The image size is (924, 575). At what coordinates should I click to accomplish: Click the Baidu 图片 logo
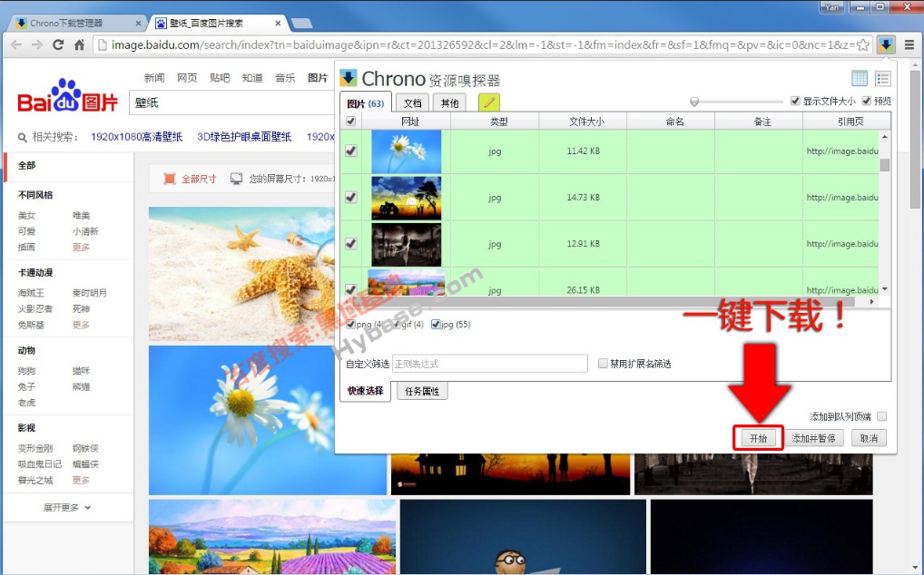pos(67,95)
